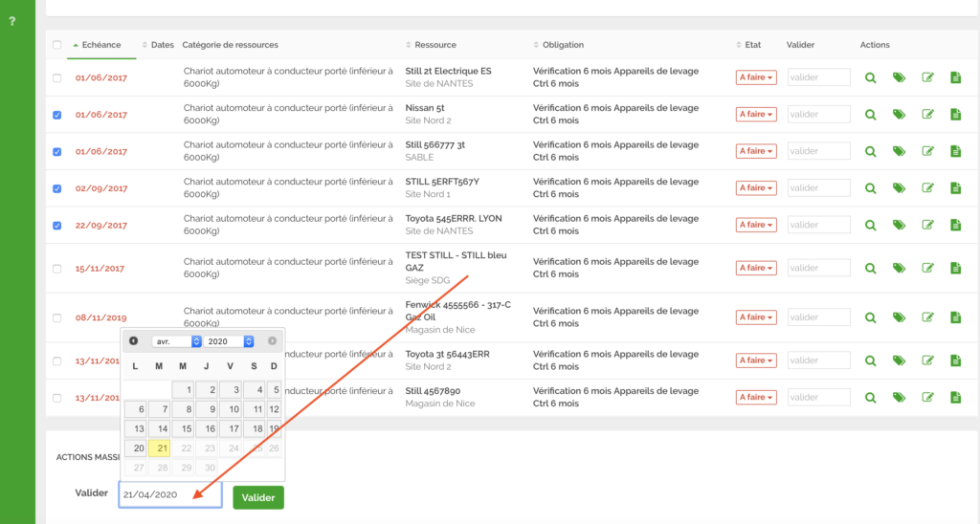
Task: Click the edit icon for Still 566777 3t row
Action: (927, 152)
